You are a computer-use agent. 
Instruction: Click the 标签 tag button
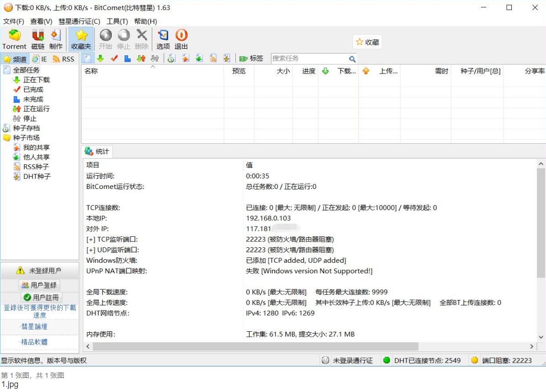pyautogui.click(x=251, y=58)
